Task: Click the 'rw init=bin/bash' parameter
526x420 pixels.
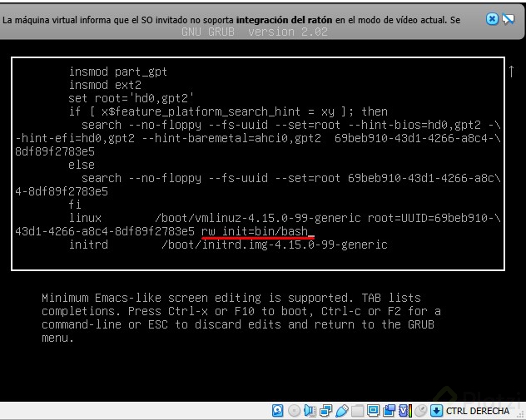Action: point(255,231)
